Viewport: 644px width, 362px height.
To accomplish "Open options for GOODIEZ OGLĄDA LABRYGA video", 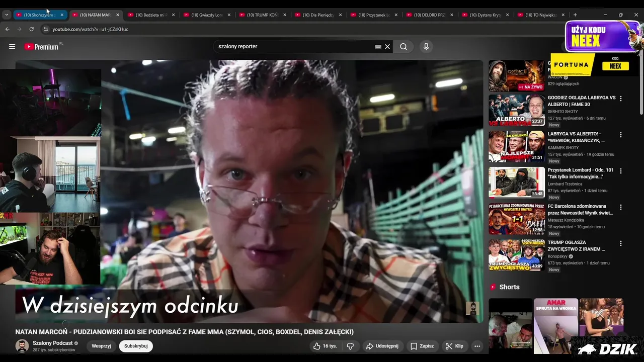I will pos(620,99).
